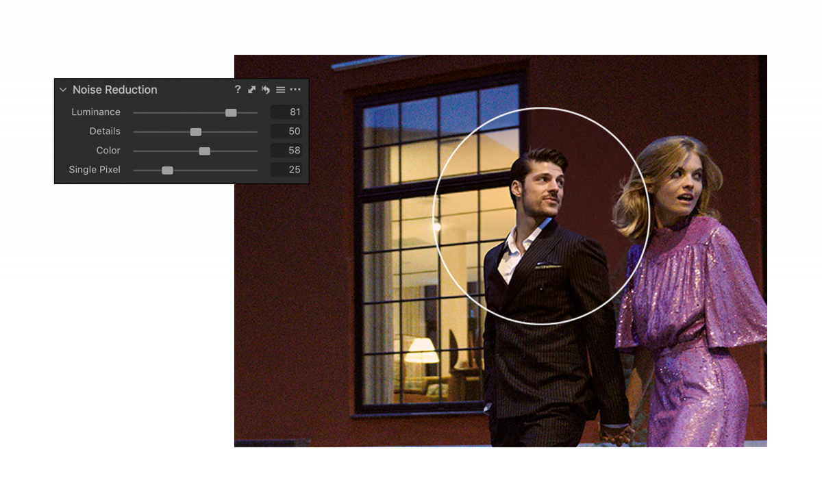This screenshot has width=822, height=504.
Task: Click the copy adjustments double-arrow icon
Action: [x=251, y=90]
